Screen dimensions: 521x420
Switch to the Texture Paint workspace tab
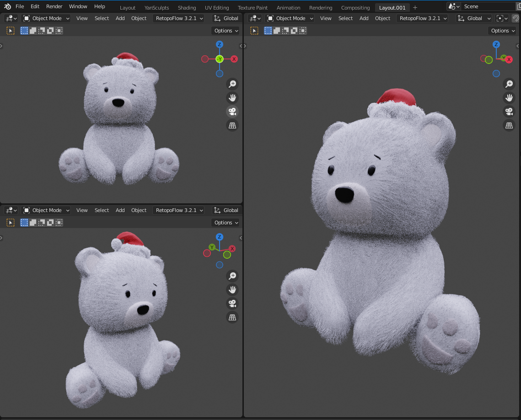pyautogui.click(x=252, y=8)
